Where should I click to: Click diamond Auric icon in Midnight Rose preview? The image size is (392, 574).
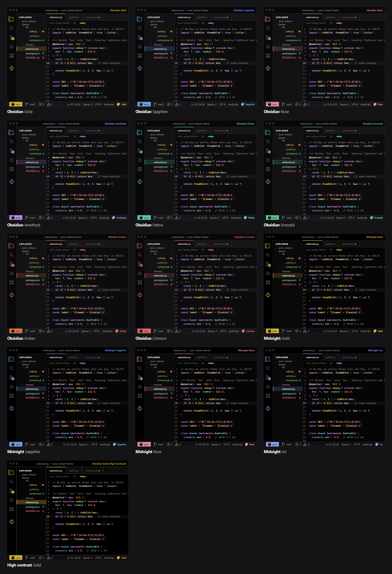point(140,408)
